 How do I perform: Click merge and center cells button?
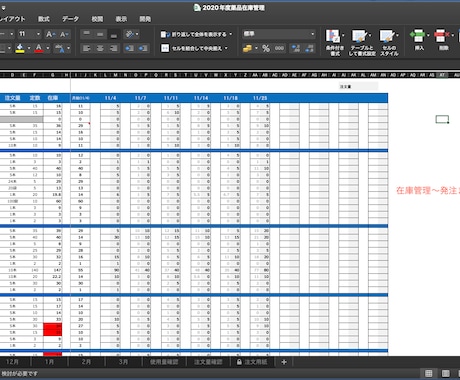[x=192, y=48]
